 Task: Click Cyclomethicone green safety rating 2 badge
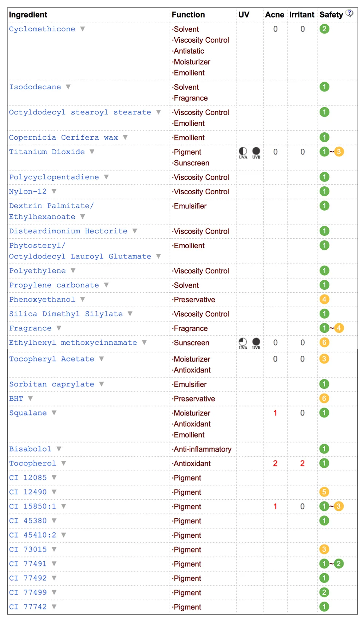click(324, 29)
